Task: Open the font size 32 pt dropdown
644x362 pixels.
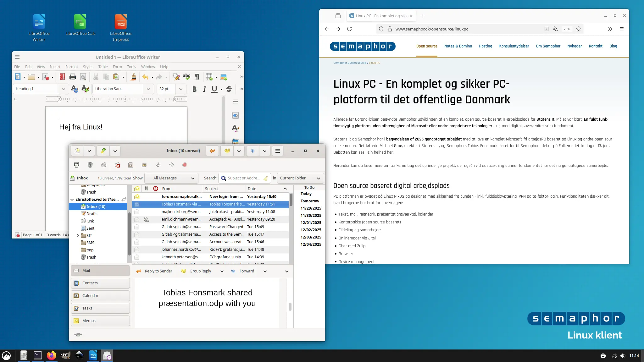Action: [180, 89]
